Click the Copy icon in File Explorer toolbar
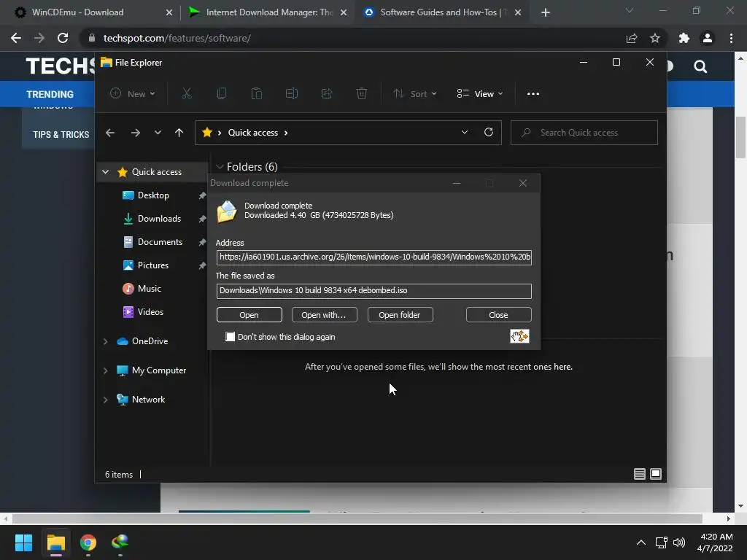Viewport: 747px width, 560px height. tap(222, 94)
